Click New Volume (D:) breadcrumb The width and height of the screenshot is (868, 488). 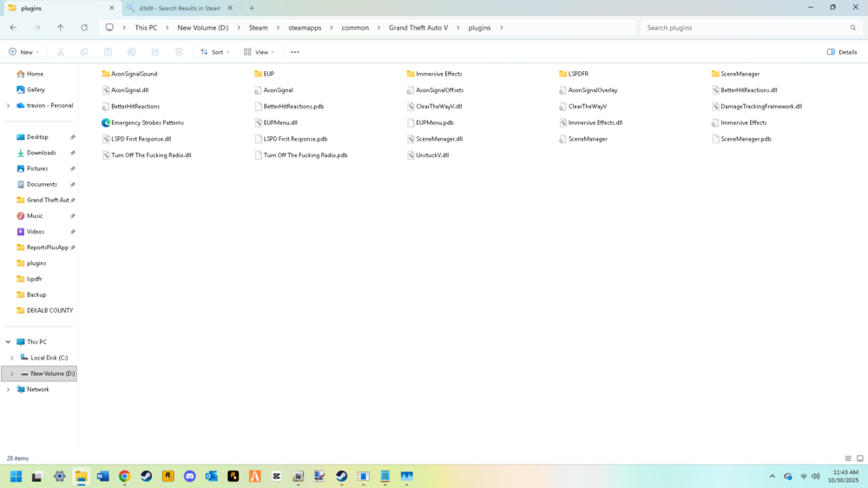202,28
